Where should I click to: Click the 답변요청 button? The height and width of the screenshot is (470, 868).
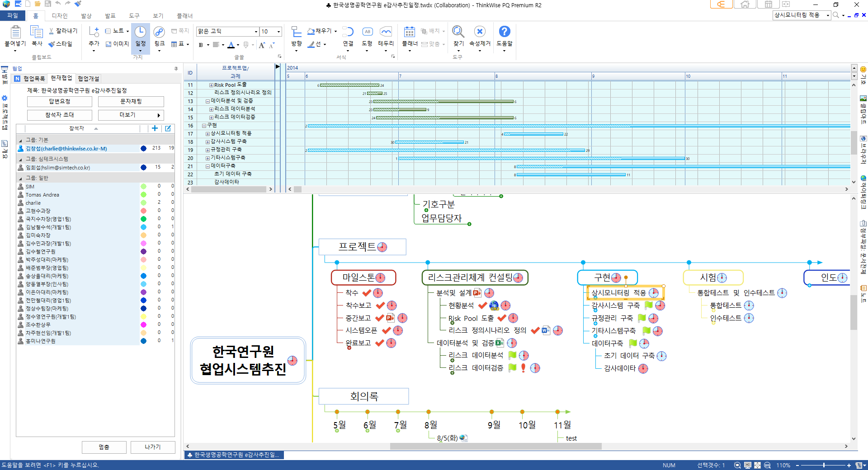click(x=60, y=102)
